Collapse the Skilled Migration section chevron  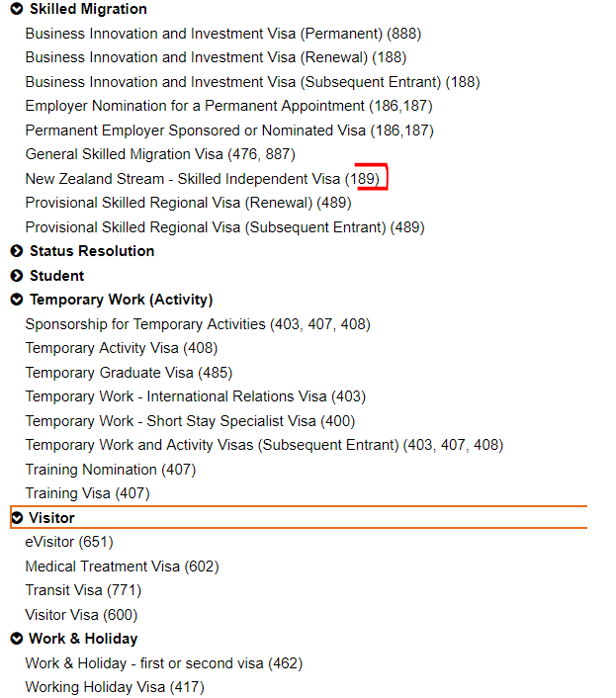click(17, 9)
